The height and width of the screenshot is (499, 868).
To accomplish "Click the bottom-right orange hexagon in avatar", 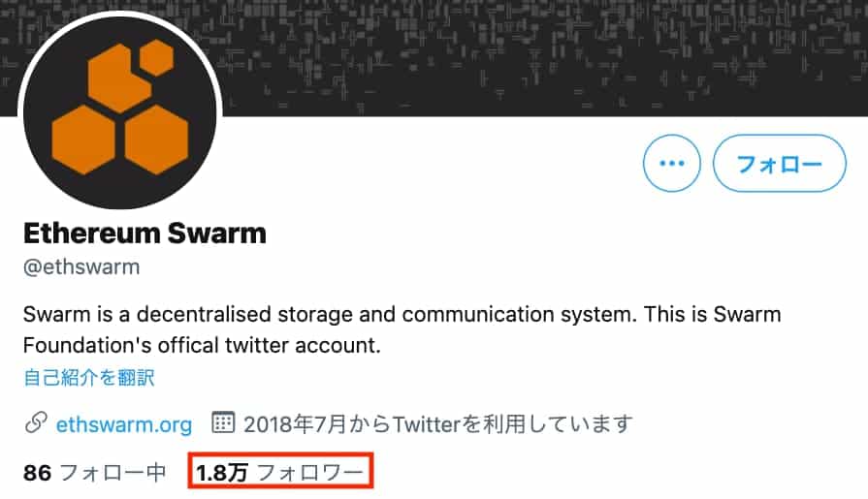I will pos(157,140).
